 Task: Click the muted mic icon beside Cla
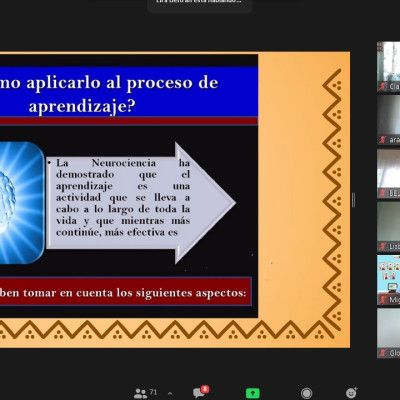383,86
